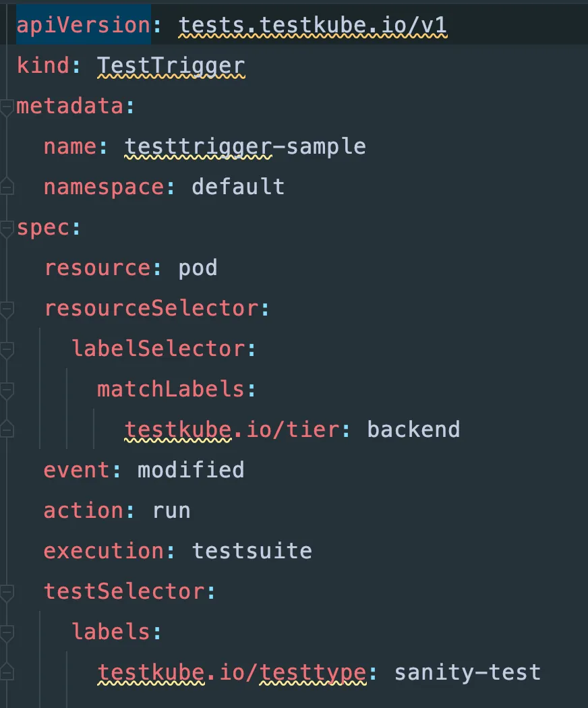This screenshot has height=708, width=588.
Task: Click the fold-end marker beside testkube.io/tier line
Action: point(6,428)
